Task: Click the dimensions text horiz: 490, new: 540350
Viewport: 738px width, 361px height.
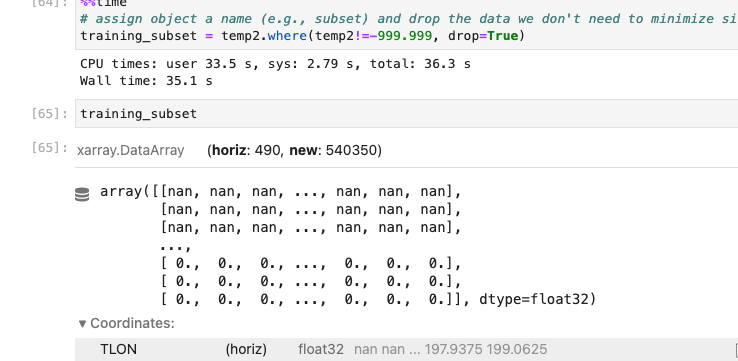Action: (x=294, y=151)
